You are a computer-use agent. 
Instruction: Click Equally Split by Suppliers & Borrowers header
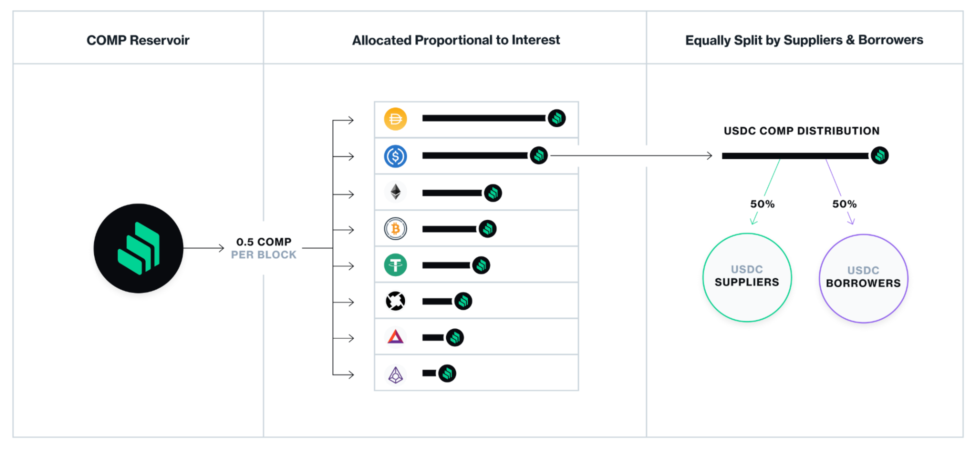pyautogui.click(x=804, y=40)
